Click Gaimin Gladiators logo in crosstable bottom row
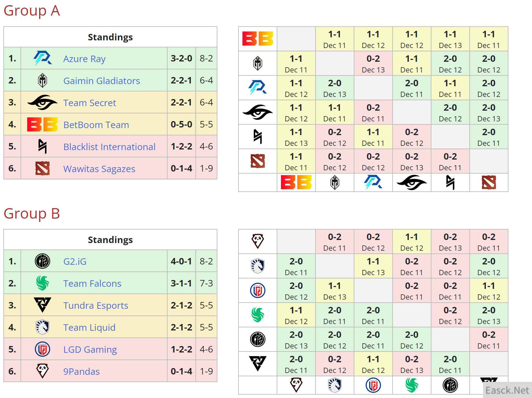The height and width of the screenshot is (398, 532). click(334, 183)
